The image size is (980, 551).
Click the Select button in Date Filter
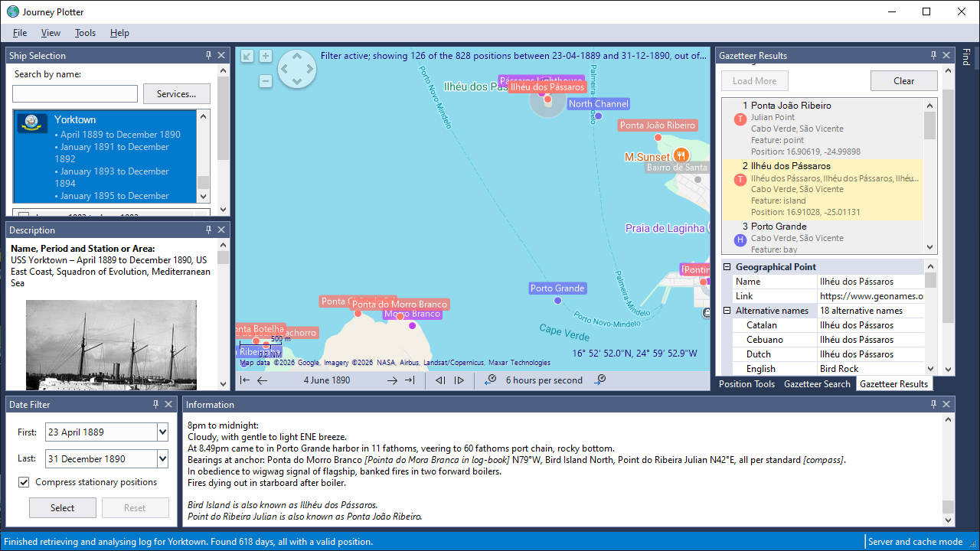63,508
